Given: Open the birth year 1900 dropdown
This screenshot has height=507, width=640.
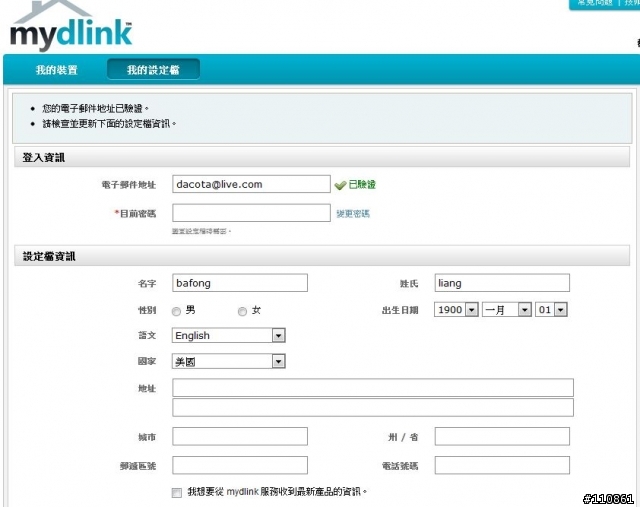Looking at the screenshot, I should [x=456, y=309].
